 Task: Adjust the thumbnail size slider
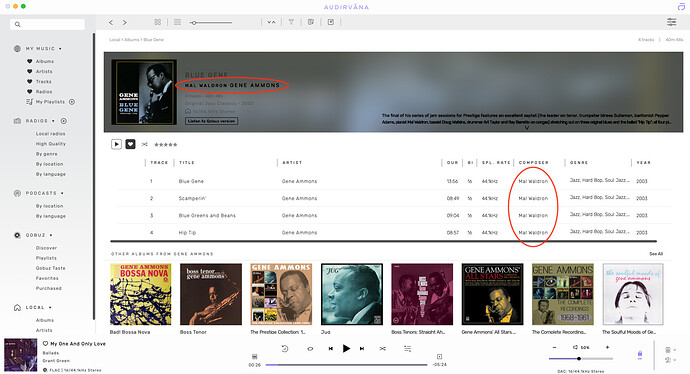[x=211, y=22]
